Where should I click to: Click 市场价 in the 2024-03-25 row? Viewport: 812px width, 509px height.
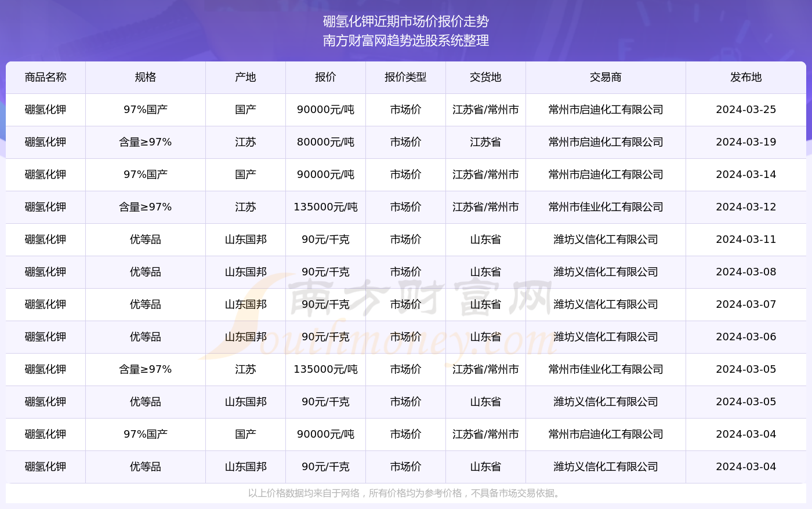(405, 110)
